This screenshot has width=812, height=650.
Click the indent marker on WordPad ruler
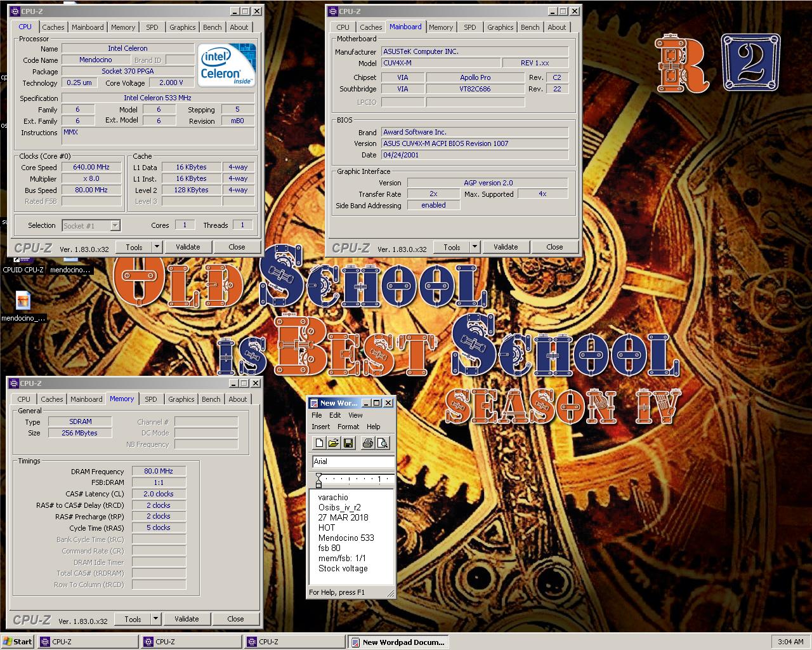tap(318, 479)
